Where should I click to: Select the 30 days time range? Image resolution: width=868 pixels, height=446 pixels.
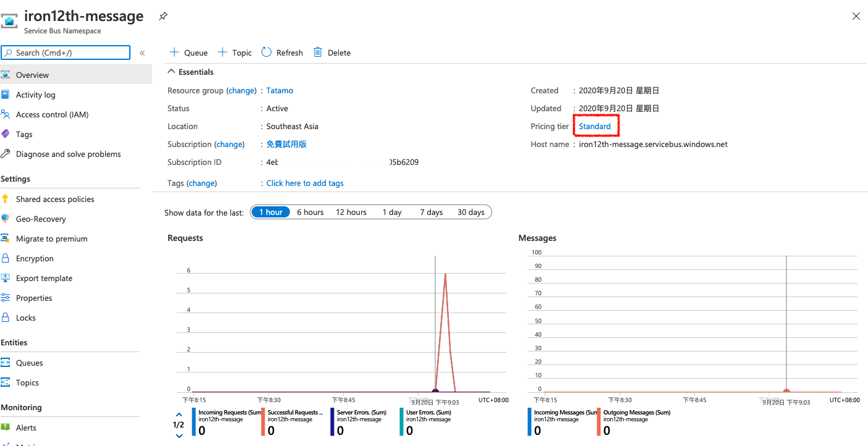pos(471,212)
